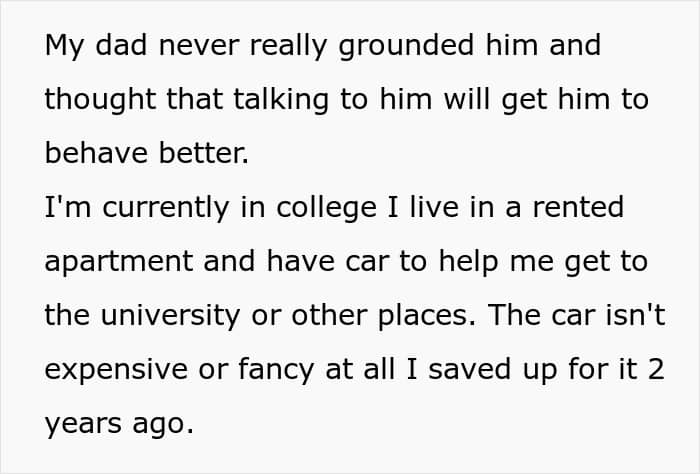The width and height of the screenshot is (700, 474).
Task: Click the word "university"
Action: pos(179,315)
